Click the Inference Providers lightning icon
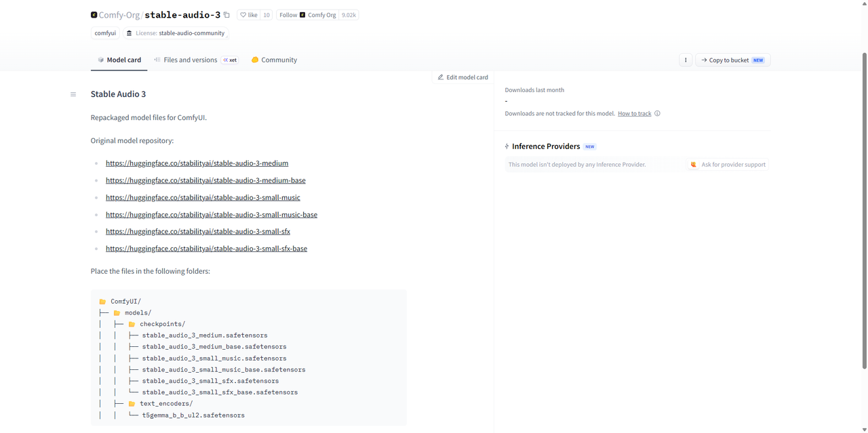Screen dimensions: 868x433 [507, 146]
